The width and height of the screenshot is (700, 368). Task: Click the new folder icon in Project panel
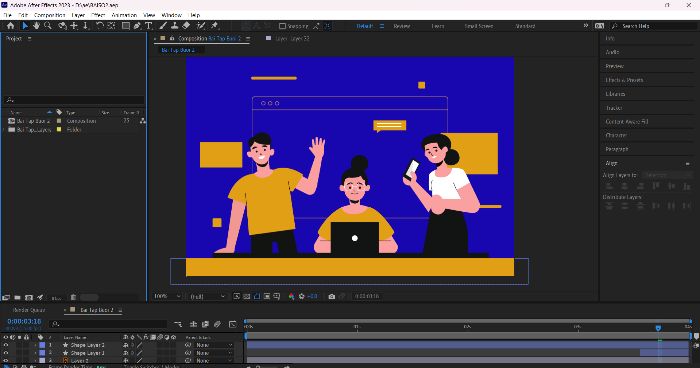(17, 297)
